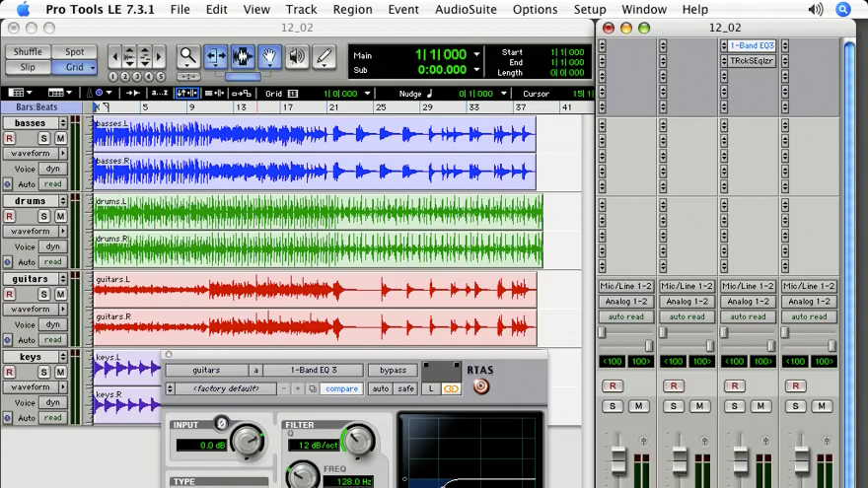This screenshot has height=488, width=868.
Task: Click the plug-in safe button
Action: (x=405, y=389)
